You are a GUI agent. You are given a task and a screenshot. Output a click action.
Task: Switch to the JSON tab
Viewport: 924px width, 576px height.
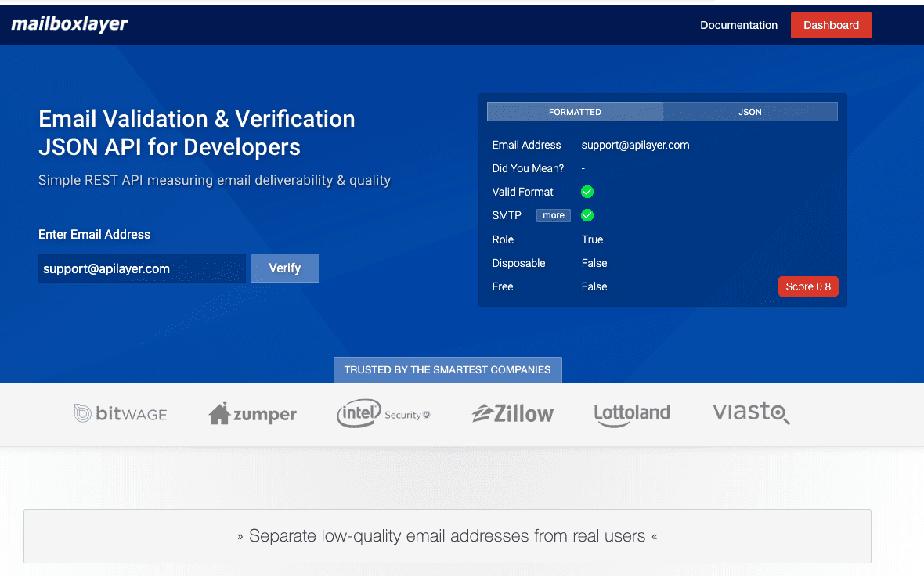(749, 111)
